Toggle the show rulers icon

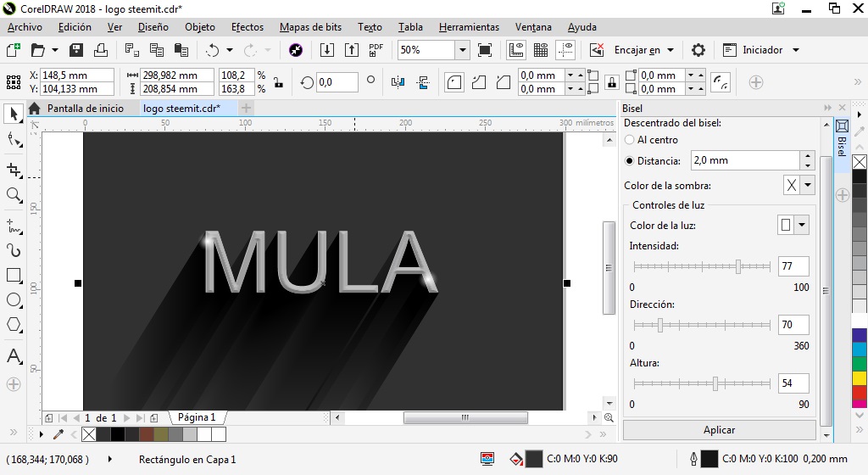[x=516, y=50]
